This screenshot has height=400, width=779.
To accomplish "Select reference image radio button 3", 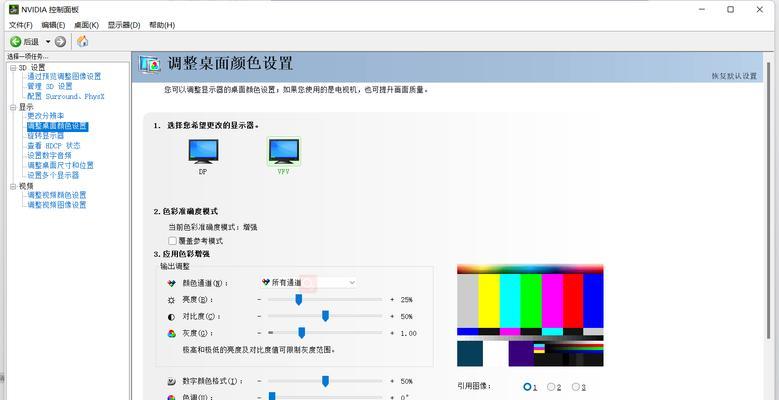I will coord(576,387).
